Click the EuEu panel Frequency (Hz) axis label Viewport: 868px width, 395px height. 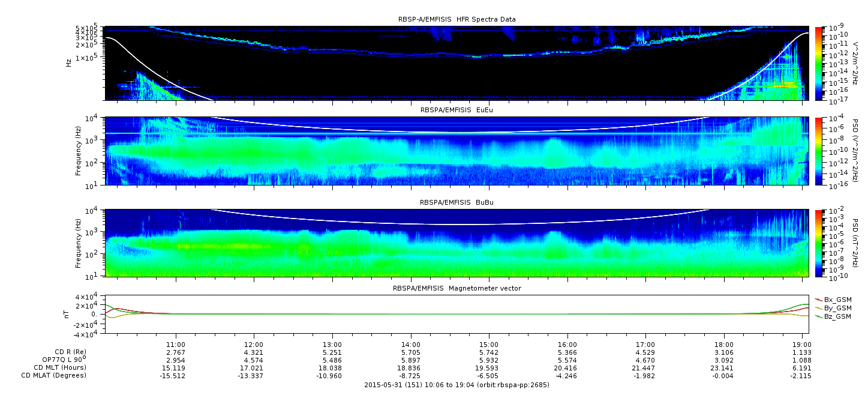pos(78,151)
